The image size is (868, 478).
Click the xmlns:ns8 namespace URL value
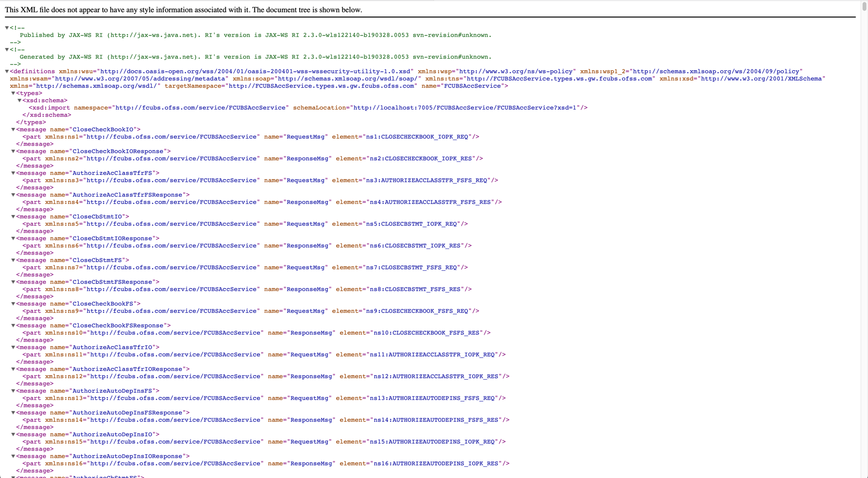click(171, 290)
